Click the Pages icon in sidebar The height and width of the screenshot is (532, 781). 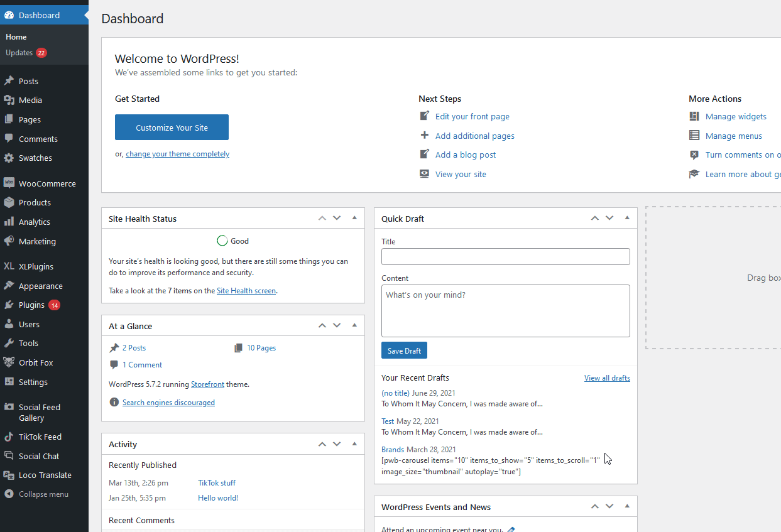click(x=9, y=119)
